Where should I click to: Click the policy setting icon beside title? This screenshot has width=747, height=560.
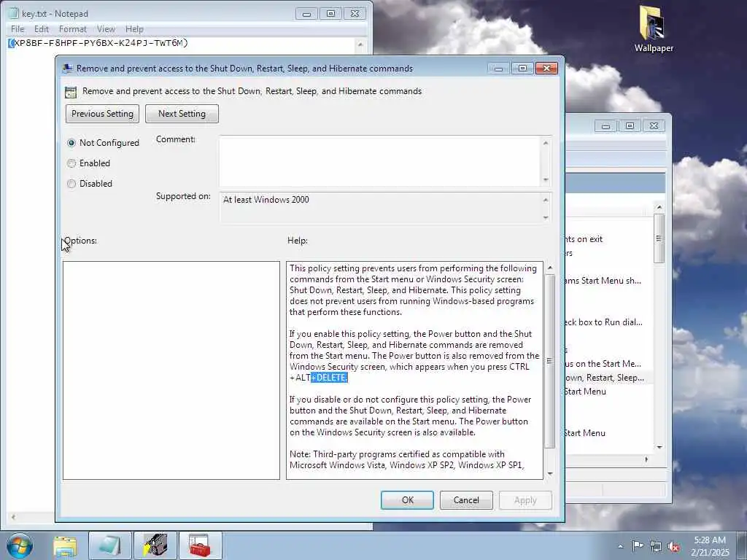[x=71, y=92]
